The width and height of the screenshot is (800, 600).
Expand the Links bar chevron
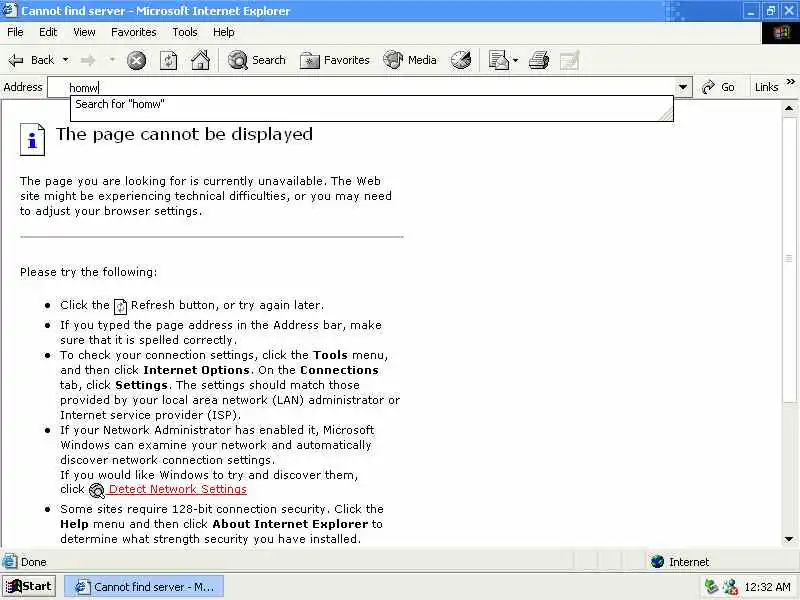point(791,82)
